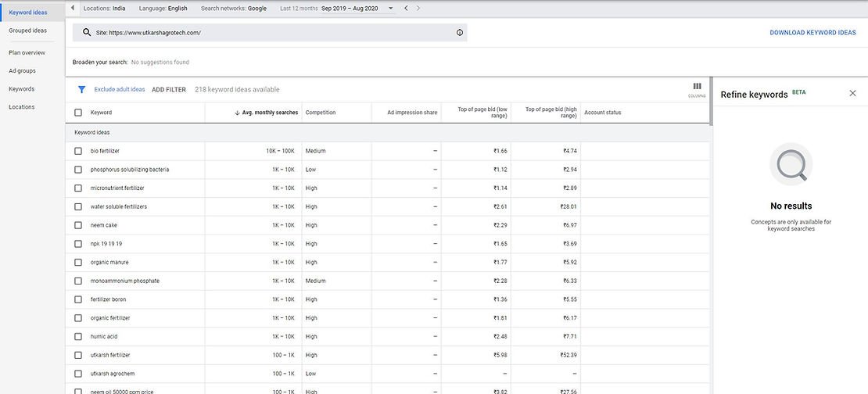The width and height of the screenshot is (868, 394).
Task: Collapse the sidebar with the left triangle arrow
Action: click(x=73, y=8)
